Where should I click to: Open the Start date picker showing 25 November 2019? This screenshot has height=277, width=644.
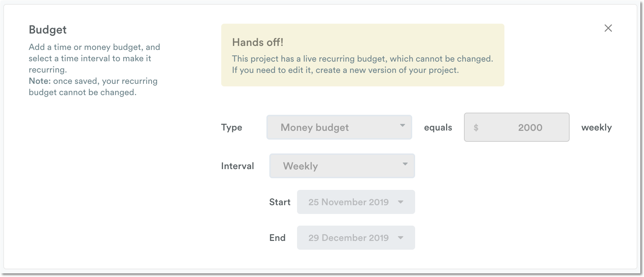click(x=348, y=202)
